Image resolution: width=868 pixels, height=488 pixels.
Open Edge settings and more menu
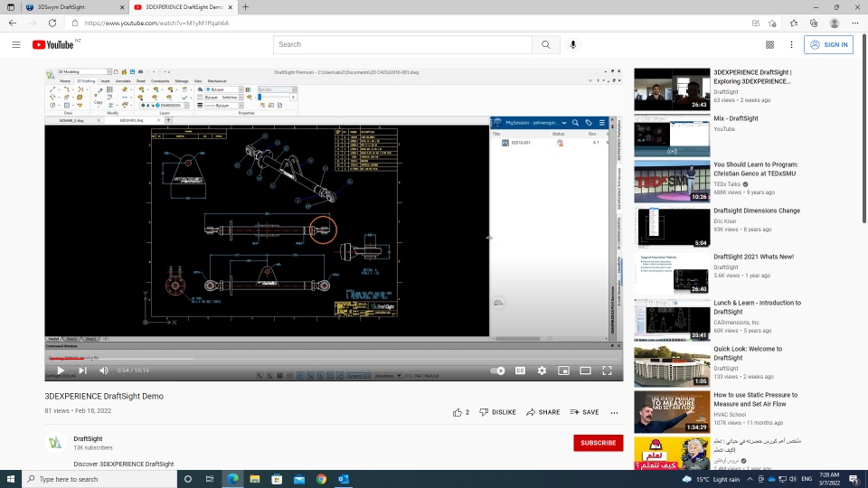click(x=855, y=23)
